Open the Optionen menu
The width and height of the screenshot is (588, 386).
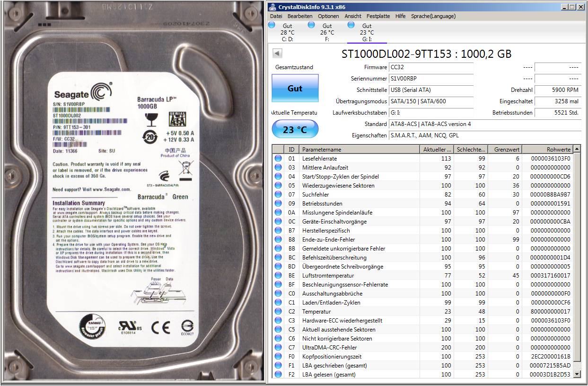[x=328, y=16]
